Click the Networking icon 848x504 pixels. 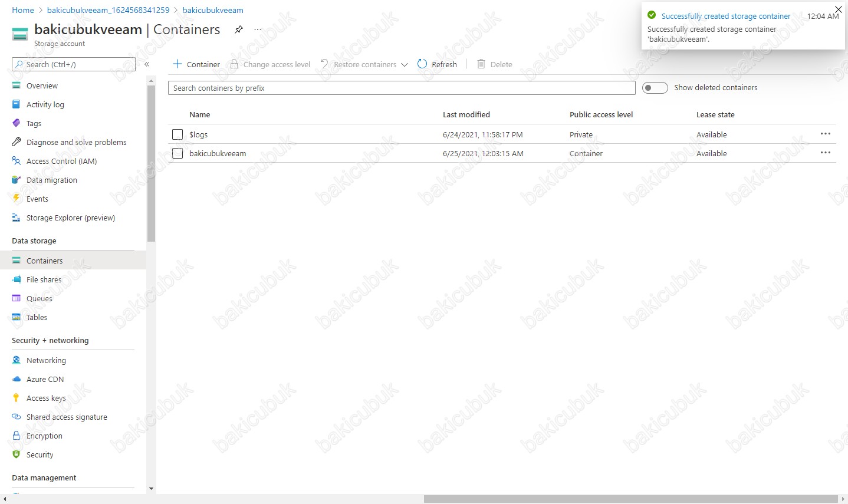tap(17, 360)
